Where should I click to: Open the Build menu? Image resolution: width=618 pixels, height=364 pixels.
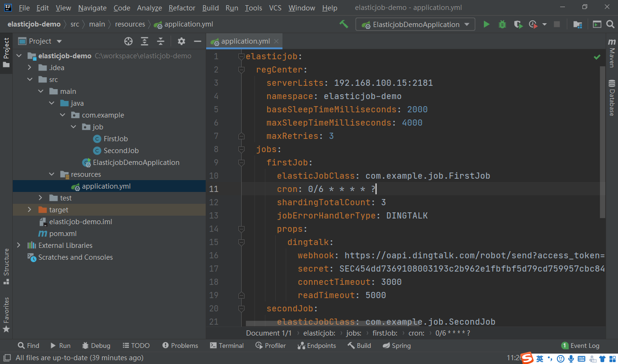coord(210,8)
